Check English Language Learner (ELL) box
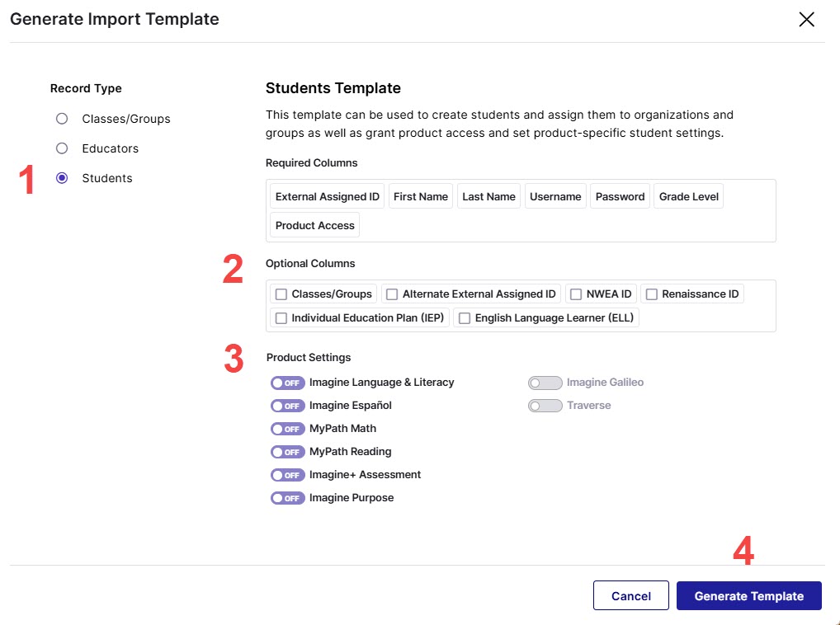The width and height of the screenshot is (840, 625). (x=465, y=318)
